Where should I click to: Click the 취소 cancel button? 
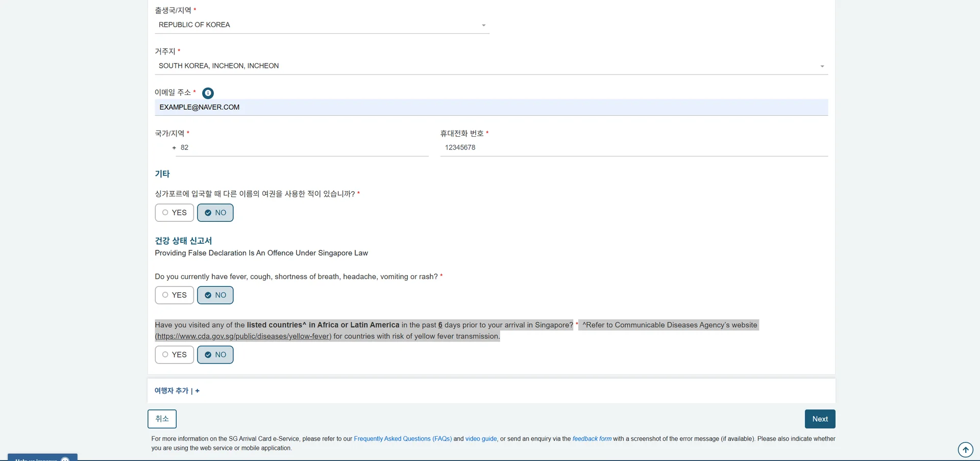click(162, 419)
